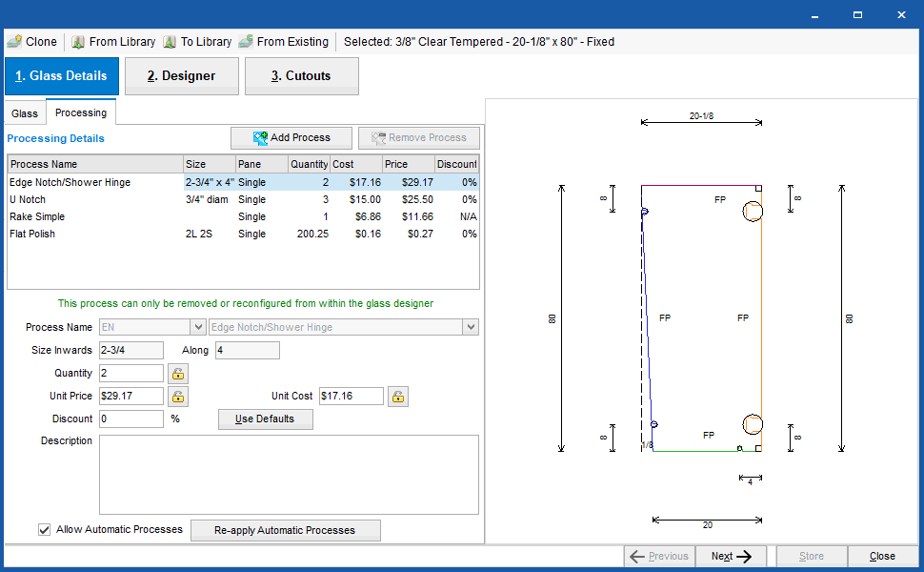Click the Use Defaults button
This screenshot has height=572, width=924.
[265, 419]
